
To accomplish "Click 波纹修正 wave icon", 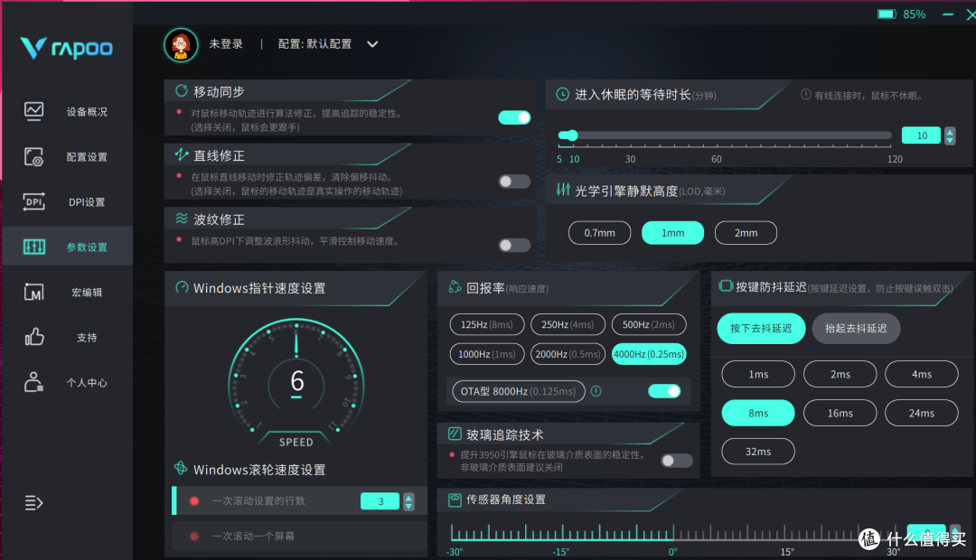I will [181, 219].
